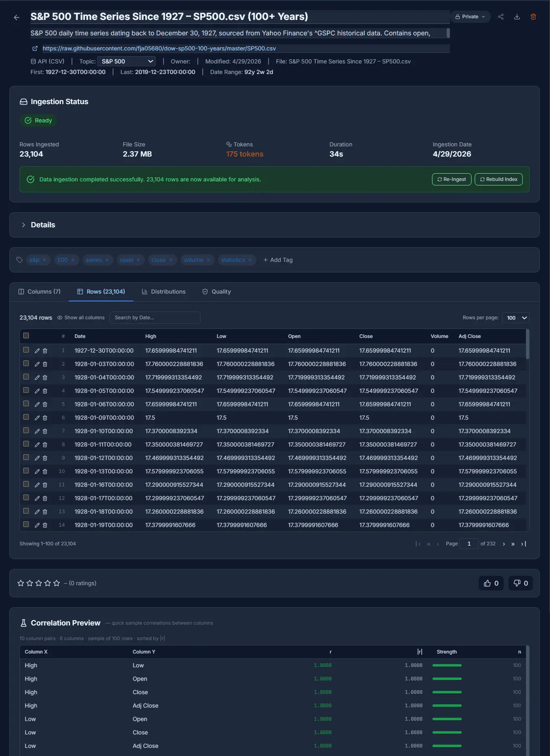
Task: Remove the 's&p' tag
Action: pos(44,260)
